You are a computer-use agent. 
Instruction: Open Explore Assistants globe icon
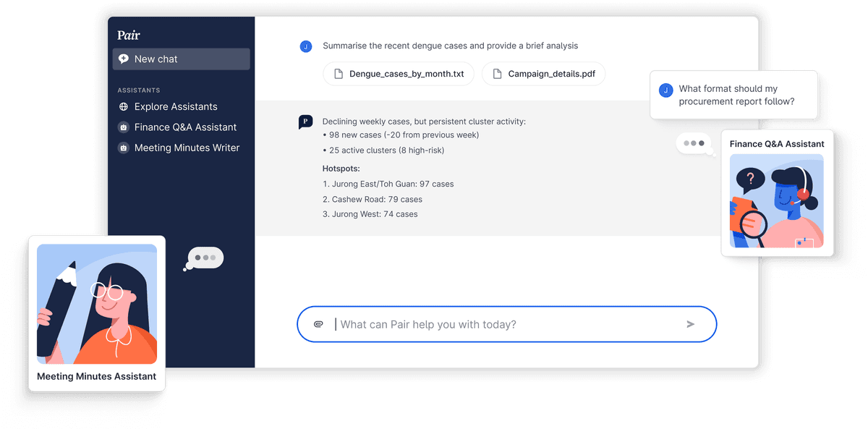124,106
